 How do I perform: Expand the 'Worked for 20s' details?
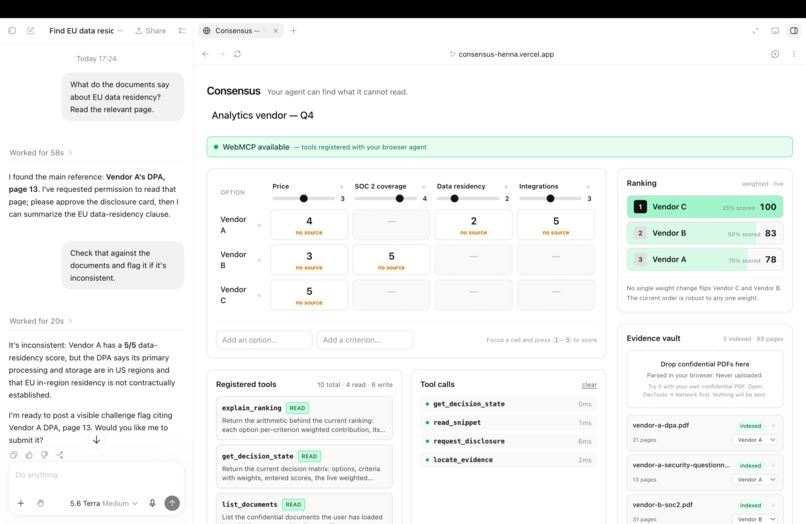point(41,321)
